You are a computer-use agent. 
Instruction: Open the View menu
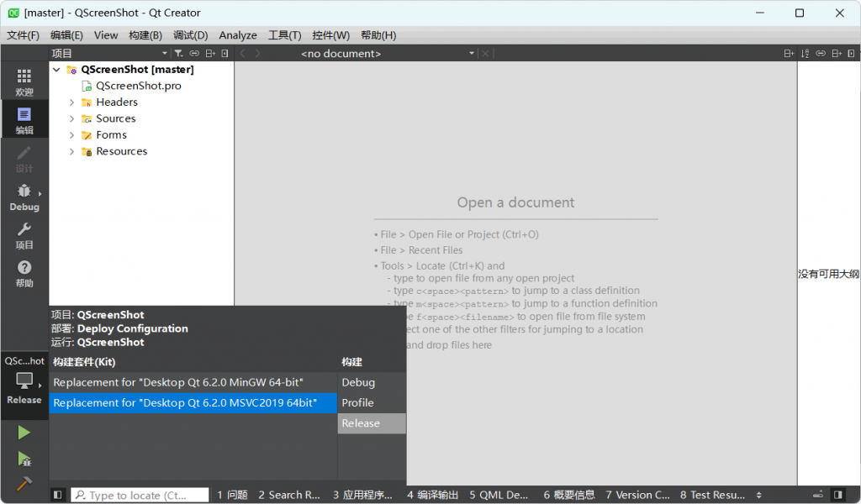106,35
